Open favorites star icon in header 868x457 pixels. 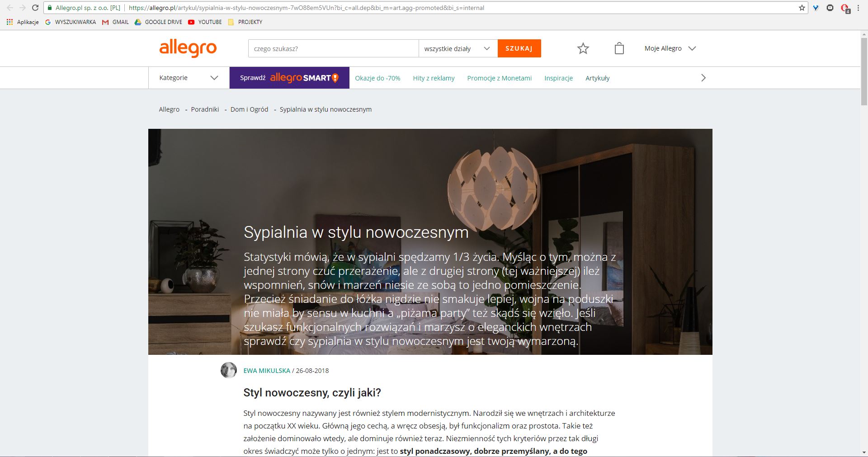coord(583,48)
